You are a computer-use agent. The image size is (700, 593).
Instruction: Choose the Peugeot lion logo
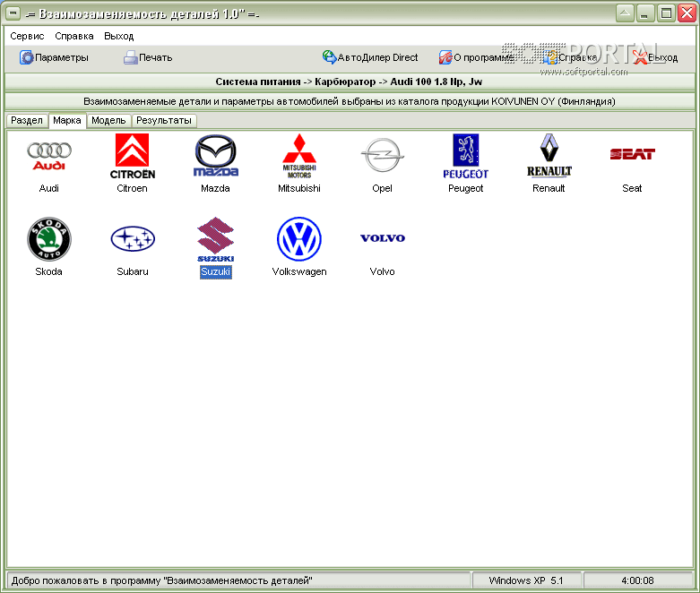pyautogui.click(x=466, y=156)
